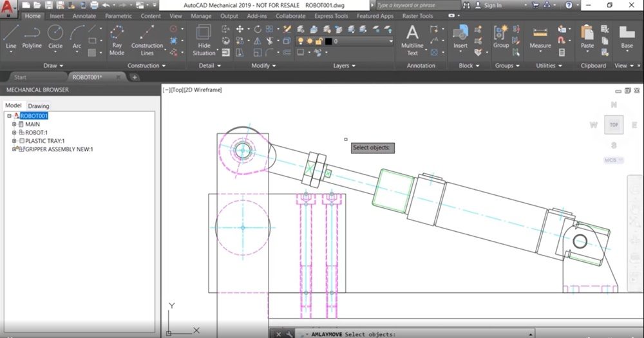
Task: Add a new drawing tab with plus
Action: pyautogui.click(x=135, y=77)
